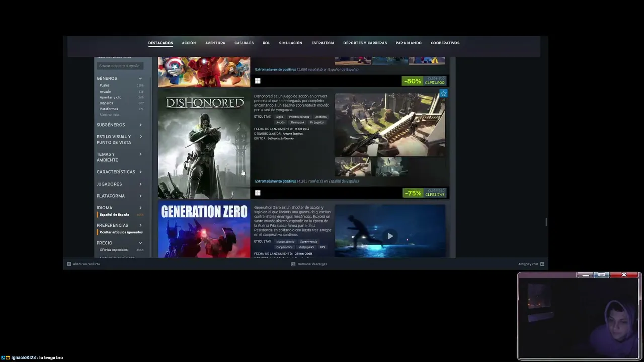Click Dishonored's Steampunk tag
This screenshot has width=644, height=362.
coord(297,122)
